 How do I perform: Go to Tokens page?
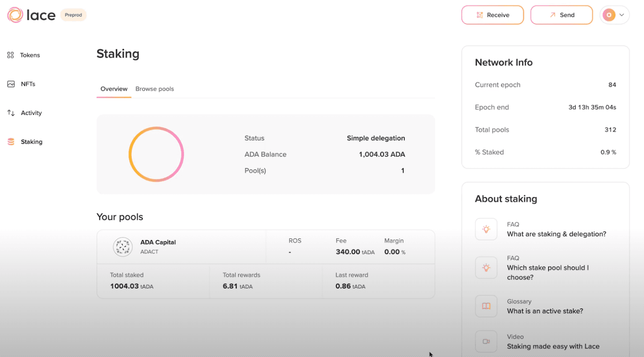point(30,55)
